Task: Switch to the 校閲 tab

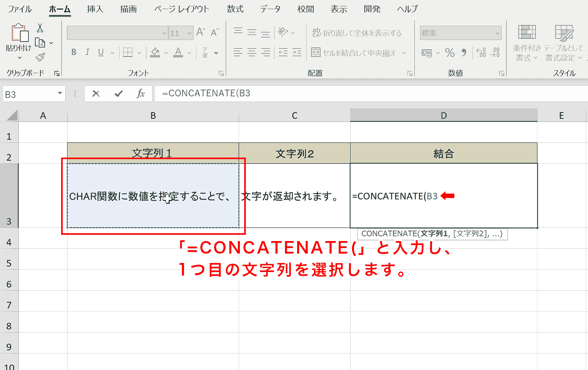Action: [x=306, y=9]
